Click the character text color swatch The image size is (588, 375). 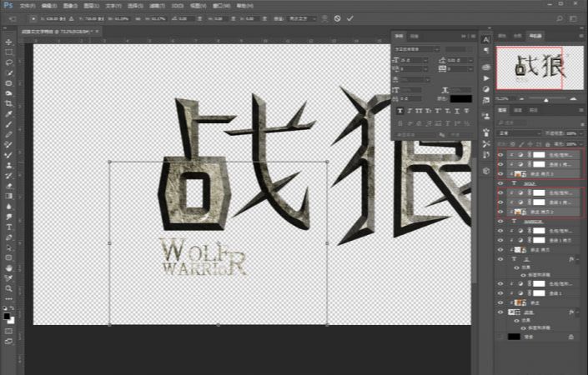[461, 98]
